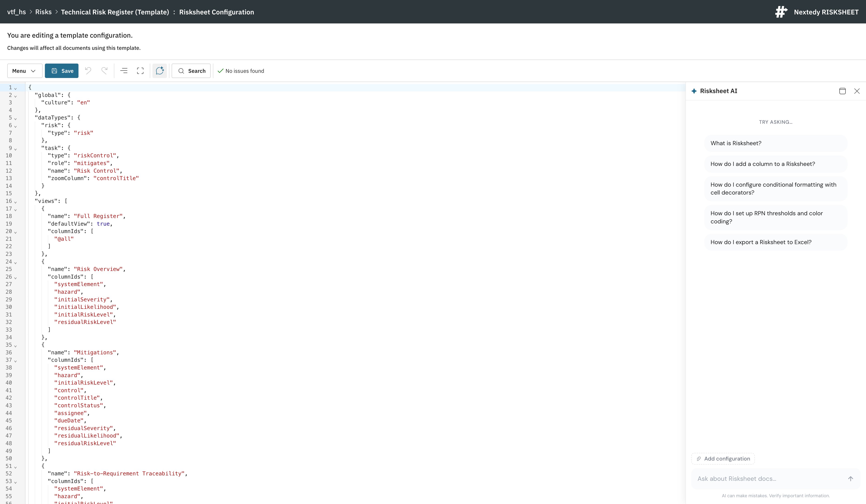Image resolution: width=866 pixels, height=504 pixels.
Task: Open the Search box
Action: [x=191, y=71]
